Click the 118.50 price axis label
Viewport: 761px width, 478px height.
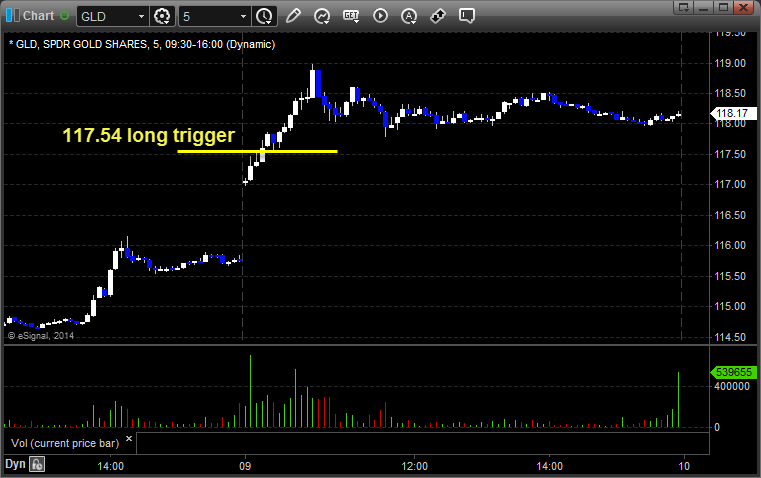coord(730,93)
